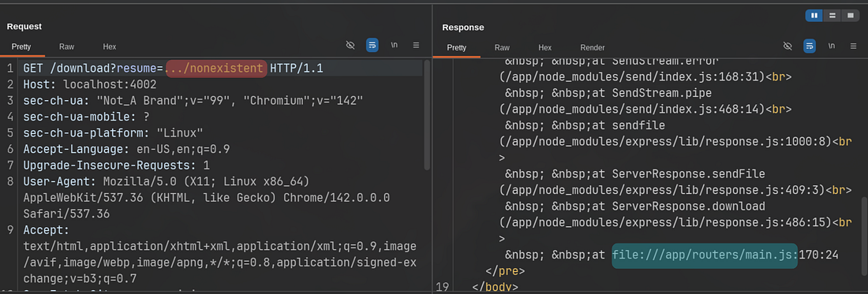Toggle word wrap icon in Response panel
868x294 pixels.
pos(810,46)
